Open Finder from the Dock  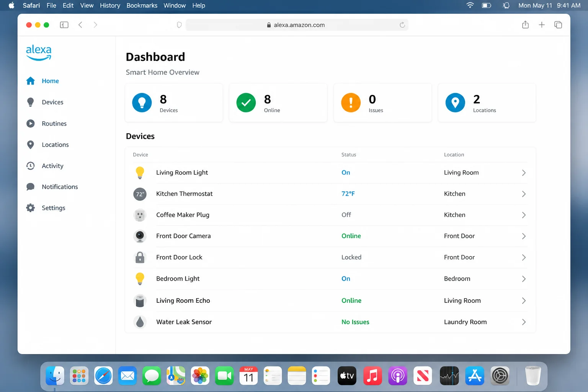click(55, 376)
